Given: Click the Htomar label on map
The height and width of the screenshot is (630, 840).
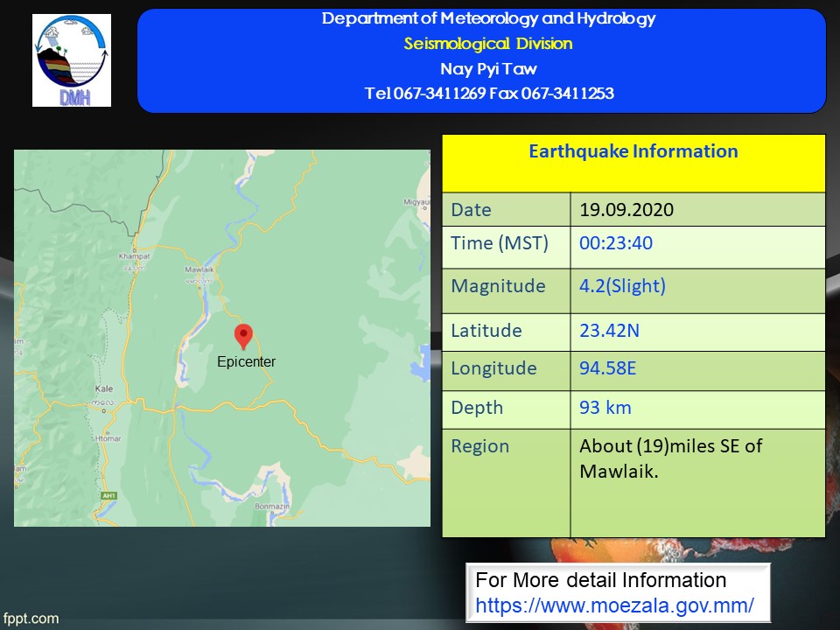Looking at the screenshot, I should [x=109, y=437].
